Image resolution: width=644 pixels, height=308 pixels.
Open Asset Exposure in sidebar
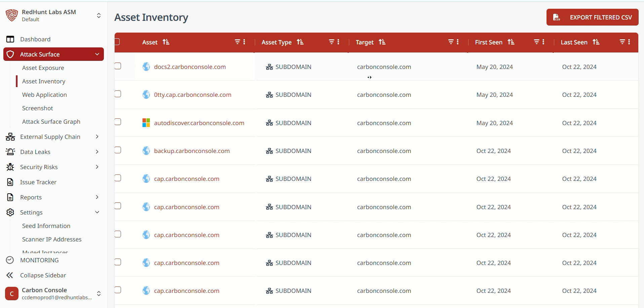(43, 68)
